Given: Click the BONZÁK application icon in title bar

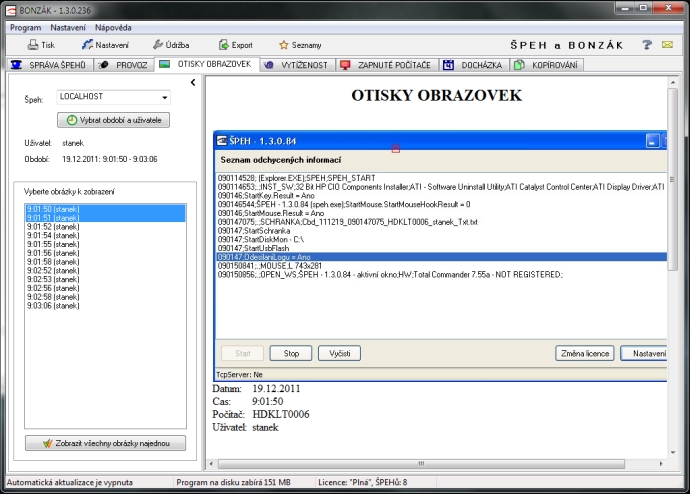Looking at the screenshot, I should tap(11, 10).
